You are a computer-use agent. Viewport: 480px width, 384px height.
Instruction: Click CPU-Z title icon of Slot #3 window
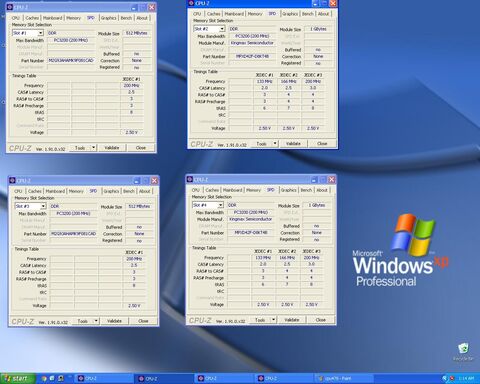pyautogui.click(x=13, y=180)
